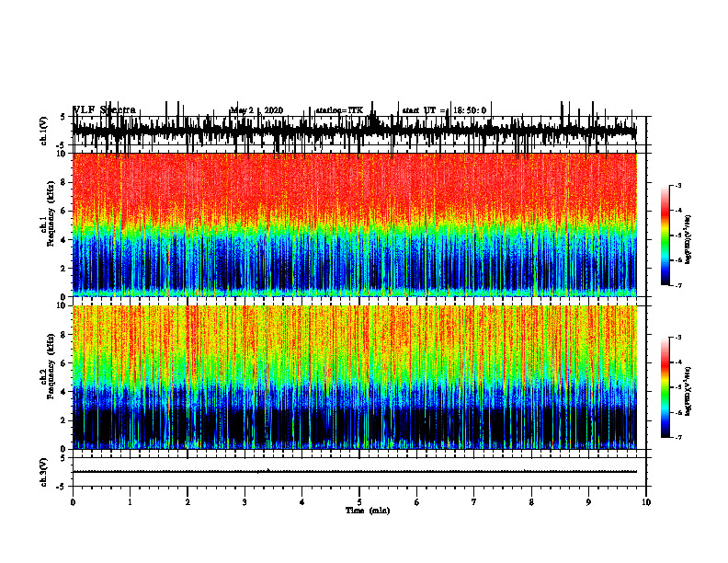Viewport: 728px width, 563px height.
Task: Click inside the ch.1 spectrogram panel
Action: 355,224
